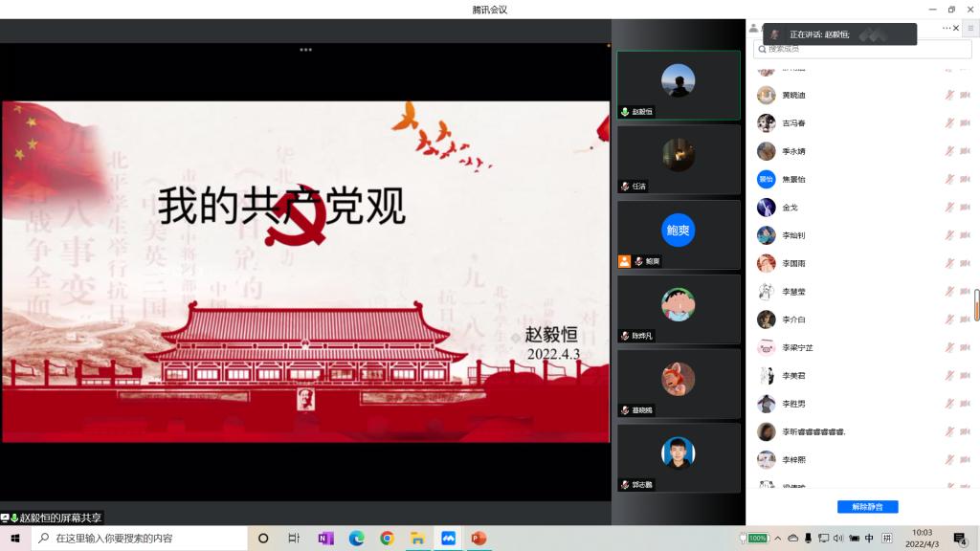Select 鲍爽's video tile

[x=679, y=234]
